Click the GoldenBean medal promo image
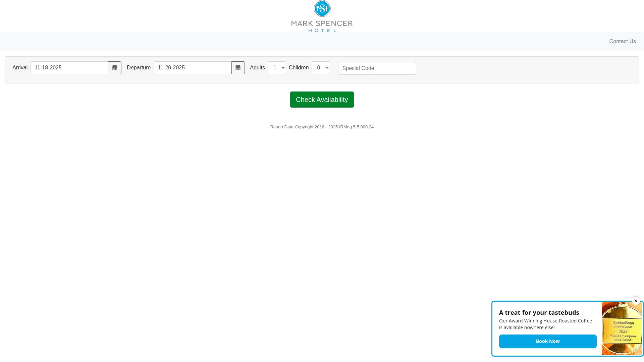644x362 pixels. coord(622,328)
